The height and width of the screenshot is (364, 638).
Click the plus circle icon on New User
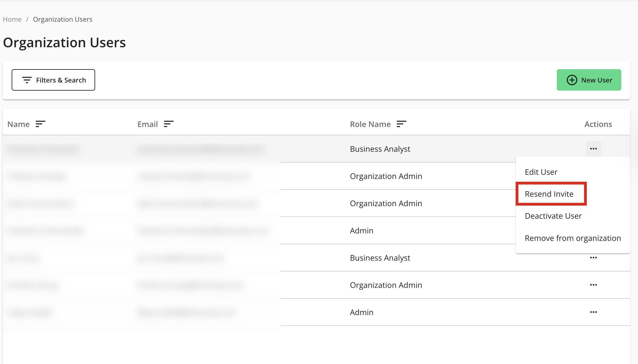(572, 80)
